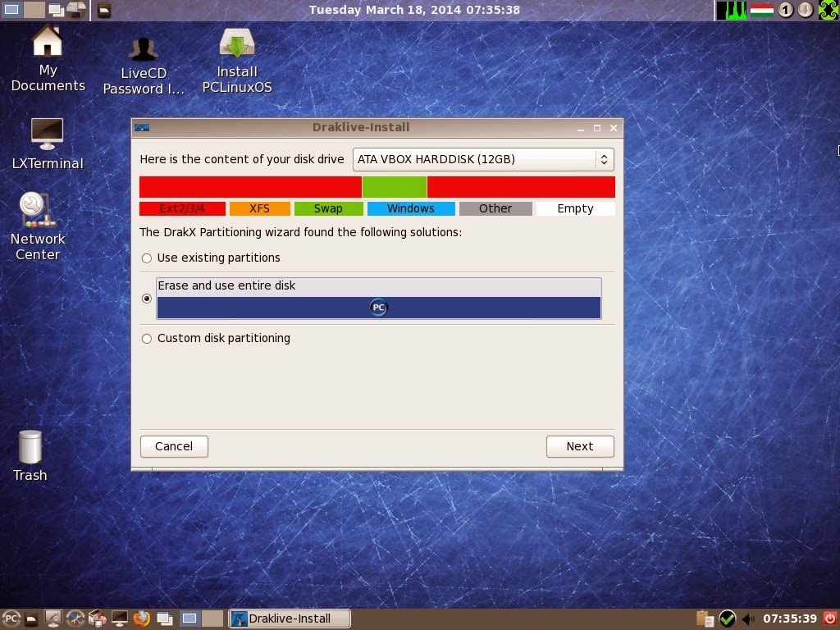Click the white Empty legend swatch
The width and height of the screenshot is (840, 630).
pyautogui.click(x=575, y=208)
